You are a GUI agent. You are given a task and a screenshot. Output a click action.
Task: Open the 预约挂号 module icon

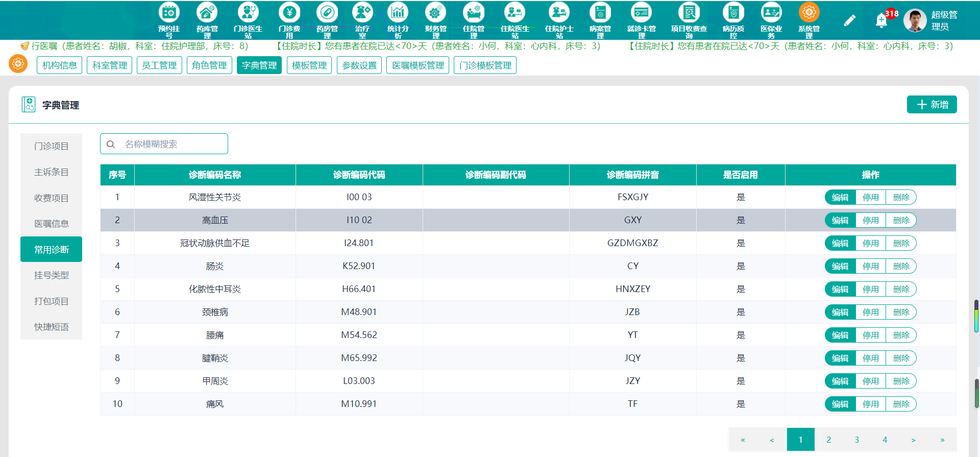coord(169,12)
